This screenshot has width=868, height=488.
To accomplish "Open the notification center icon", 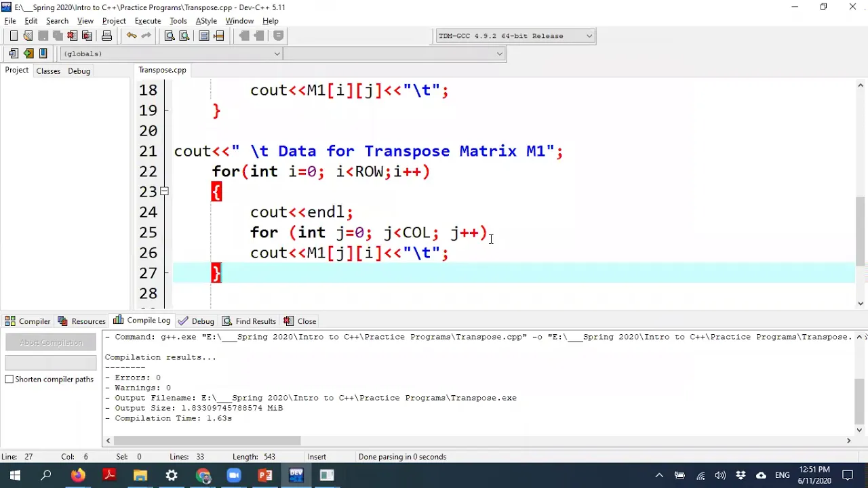I will click(848, 475).
